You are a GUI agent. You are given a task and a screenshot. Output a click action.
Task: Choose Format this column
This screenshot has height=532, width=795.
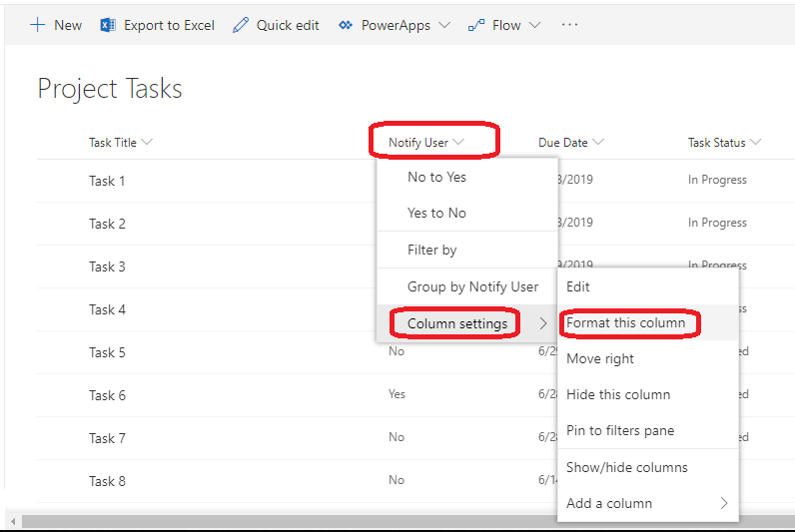[x=626, y=322]
